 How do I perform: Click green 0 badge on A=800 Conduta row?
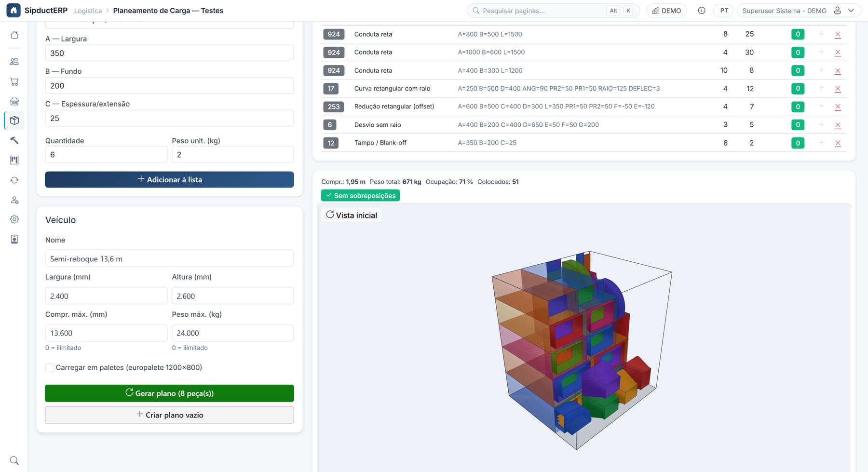(798, 34)
